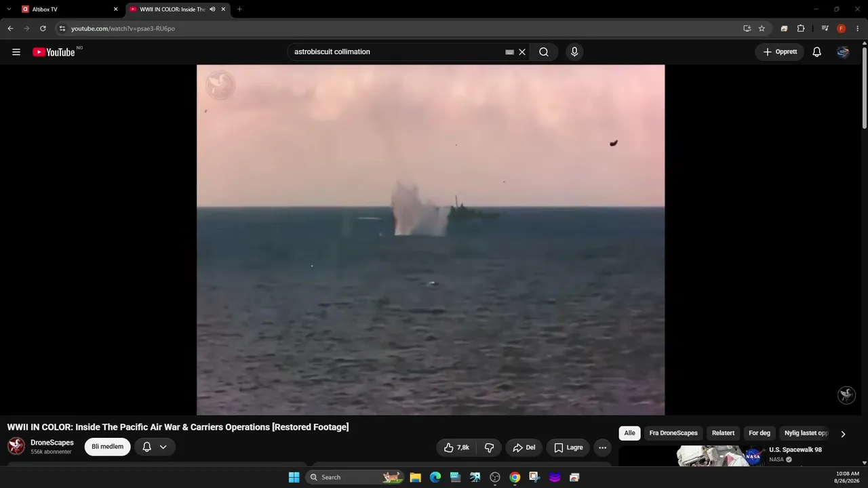The width and height of the screenshot is (868, 488).
Task: Bookmark this tab with the star
Action: 762,28
